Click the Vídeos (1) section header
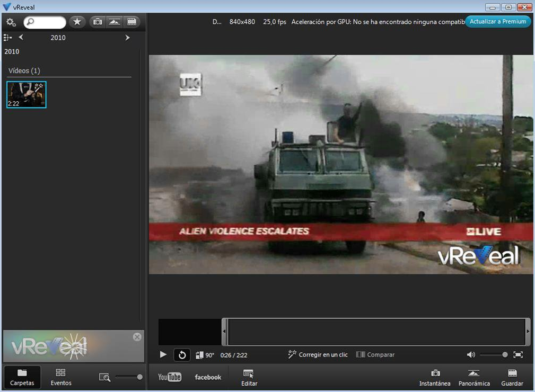 click(x=24, y=70)
